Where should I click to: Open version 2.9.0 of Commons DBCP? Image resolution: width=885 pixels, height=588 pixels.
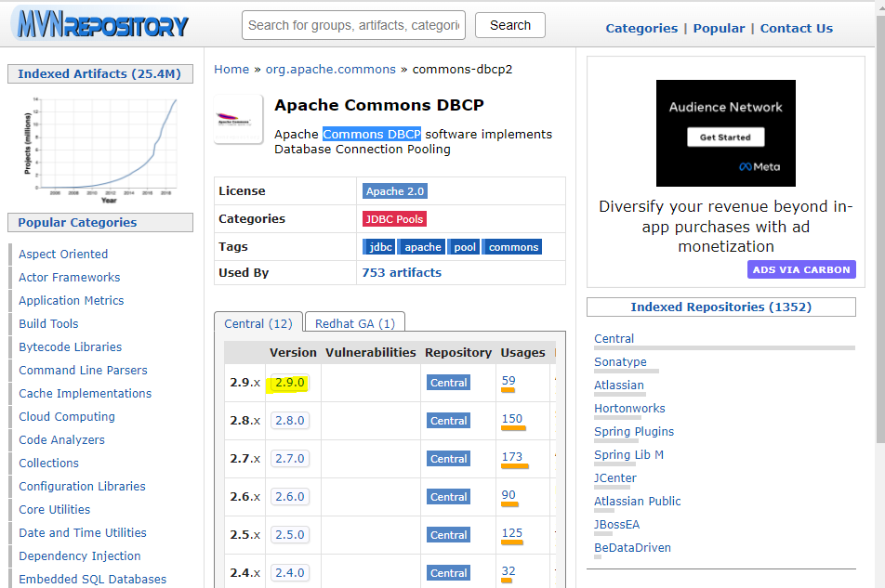[x=290, y=382]
